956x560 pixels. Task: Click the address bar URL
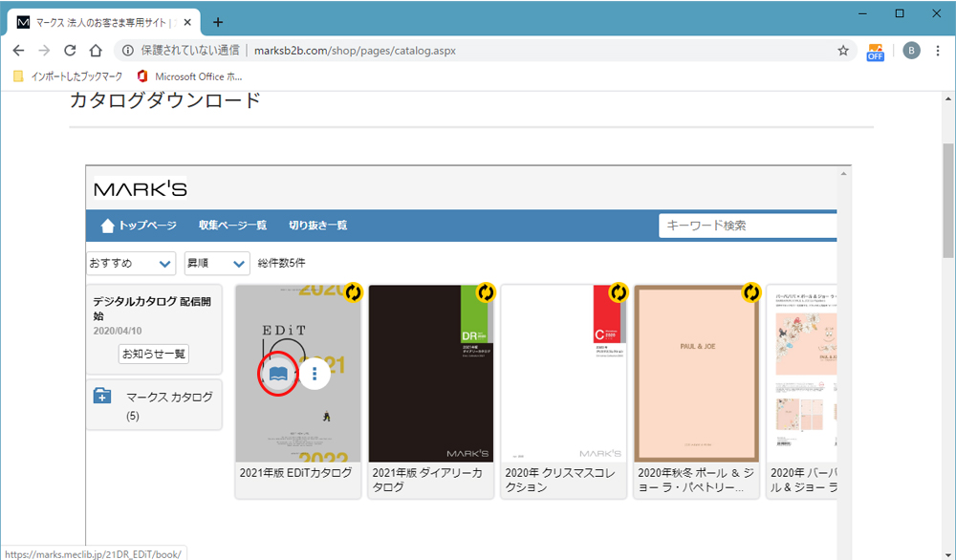coord(355,51)
